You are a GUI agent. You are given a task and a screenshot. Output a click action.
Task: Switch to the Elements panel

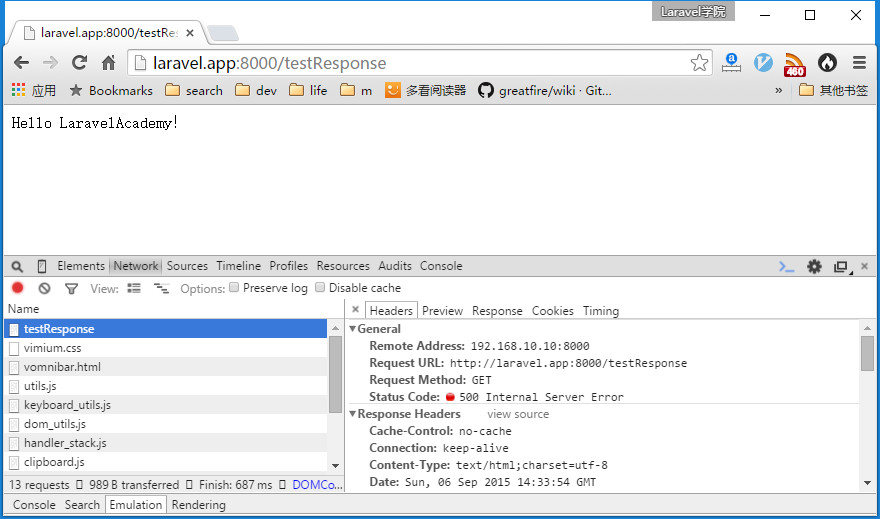tap(81, 266)
